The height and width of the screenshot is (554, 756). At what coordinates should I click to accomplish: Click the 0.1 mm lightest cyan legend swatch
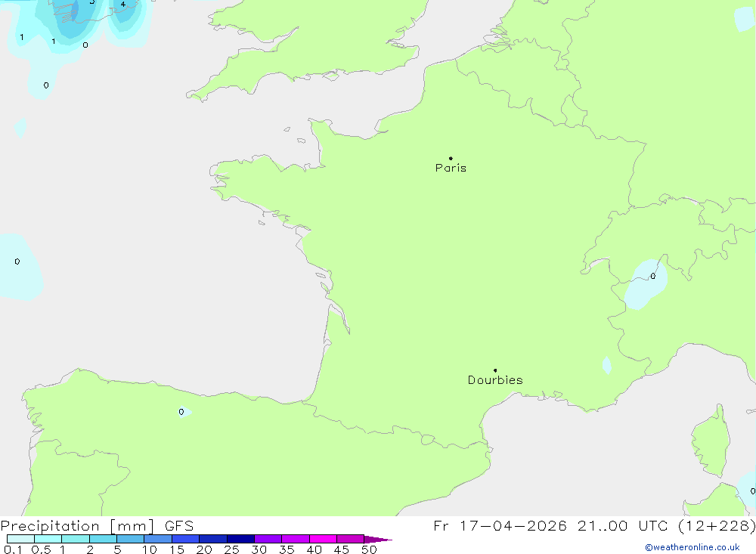[x=20, y=539]
